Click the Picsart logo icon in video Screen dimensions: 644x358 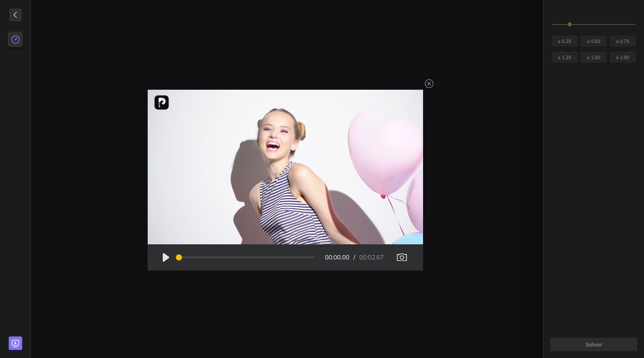coord(162,102)
